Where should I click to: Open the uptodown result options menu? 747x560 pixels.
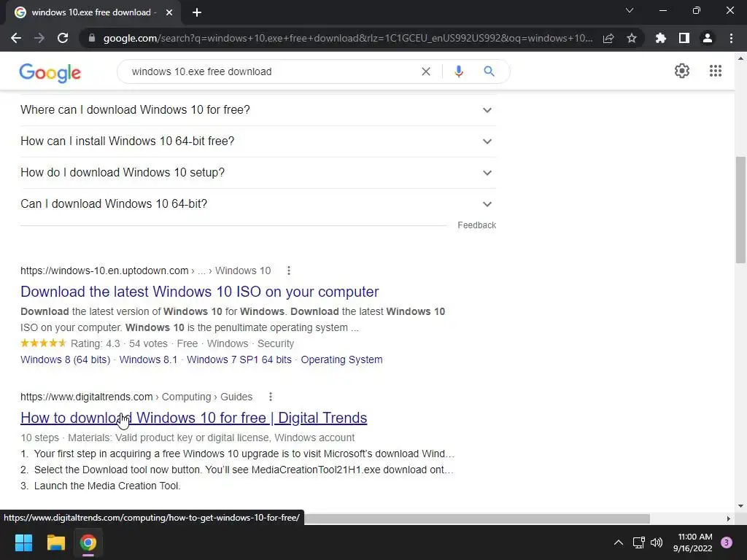point(289,271)
